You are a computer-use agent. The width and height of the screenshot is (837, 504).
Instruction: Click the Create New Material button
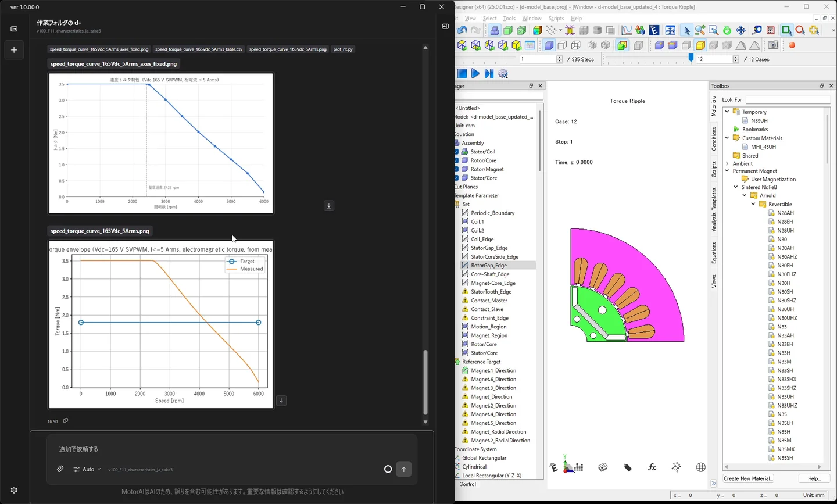coord(748,478)
